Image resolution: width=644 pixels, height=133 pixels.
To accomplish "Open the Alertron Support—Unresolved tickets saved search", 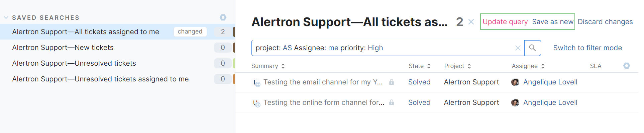I will [x=74, y=63].
